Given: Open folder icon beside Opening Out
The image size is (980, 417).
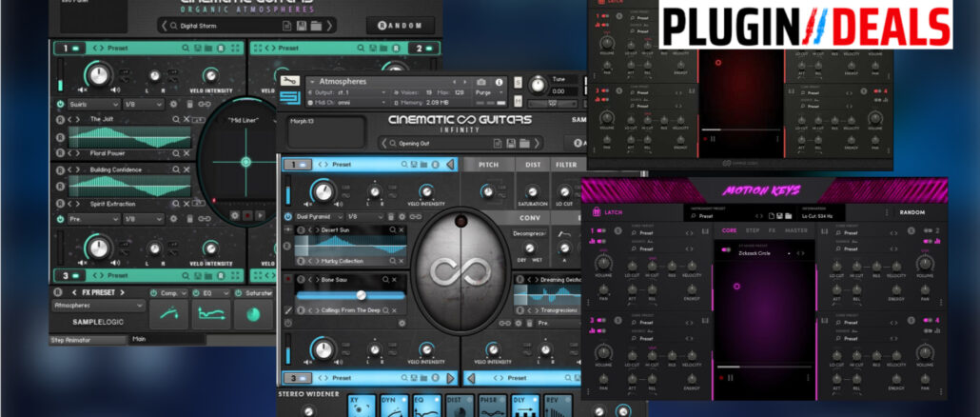Looking at the screenshot, I should tap(525, 143).
